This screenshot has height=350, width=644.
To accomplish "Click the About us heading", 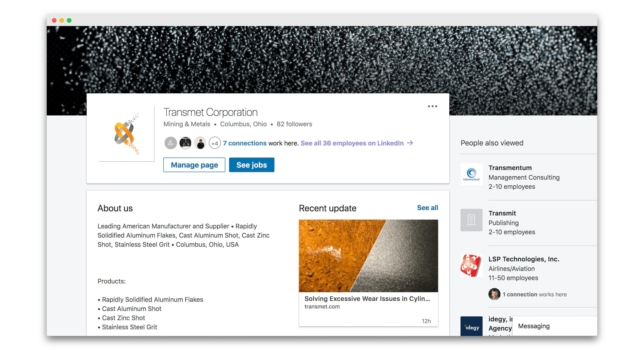I will pos(115,208).
